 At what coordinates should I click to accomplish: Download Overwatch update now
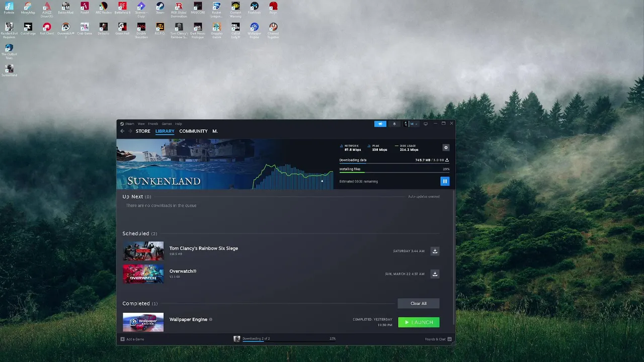(435, 274)
